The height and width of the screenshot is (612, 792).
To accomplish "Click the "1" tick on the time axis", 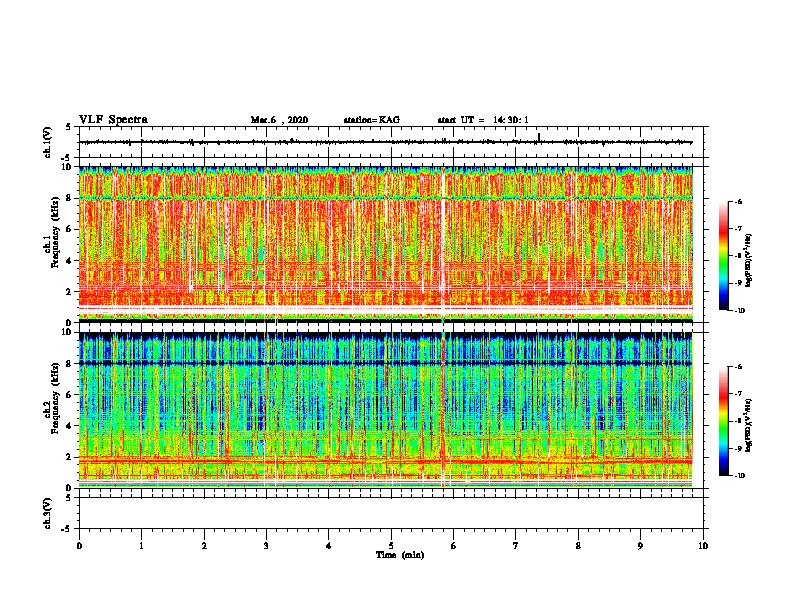I will click(141, 545).
